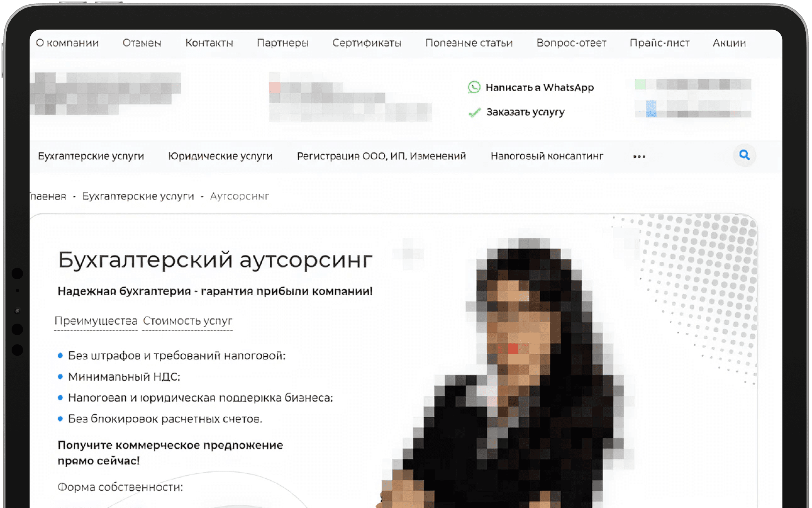Click the blurred company logo in header
812x508 pixels.
(x=105, y=93)
